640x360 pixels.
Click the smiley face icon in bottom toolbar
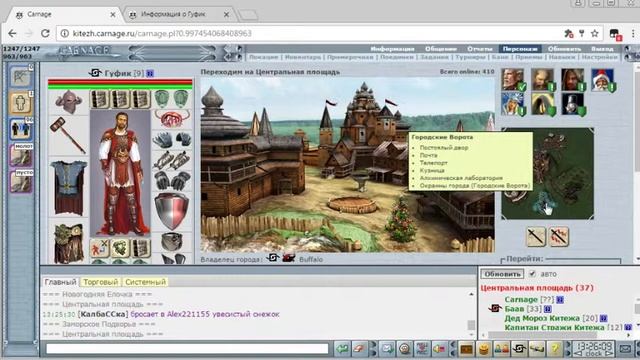coord(404,349)
